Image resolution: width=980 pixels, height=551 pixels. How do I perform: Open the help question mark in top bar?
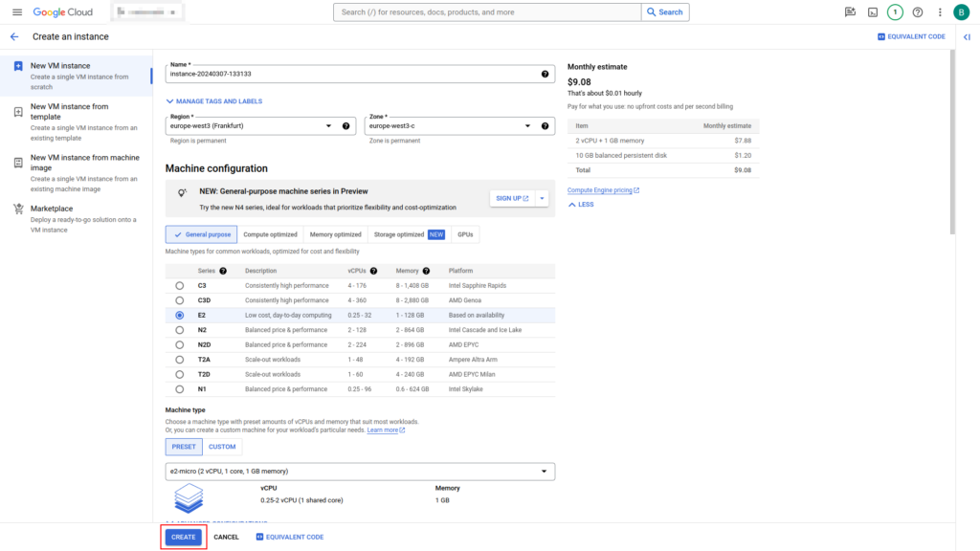[918, 12]
